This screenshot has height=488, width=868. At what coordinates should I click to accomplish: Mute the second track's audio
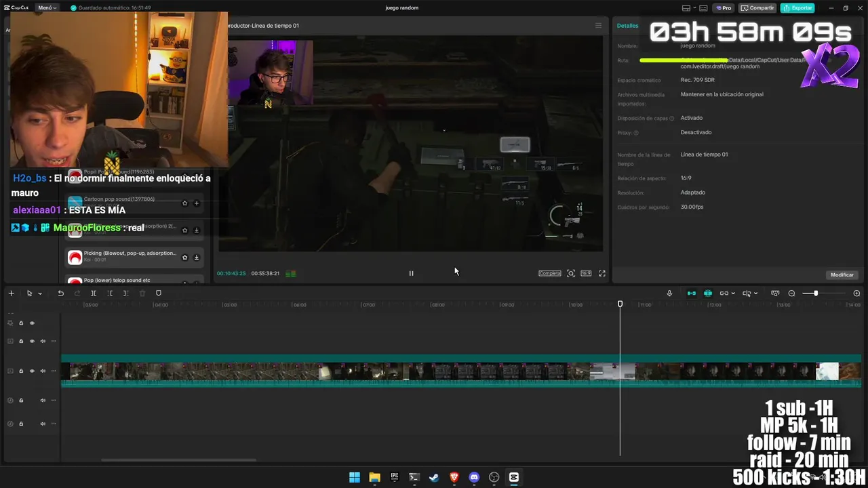pos(43,341)
